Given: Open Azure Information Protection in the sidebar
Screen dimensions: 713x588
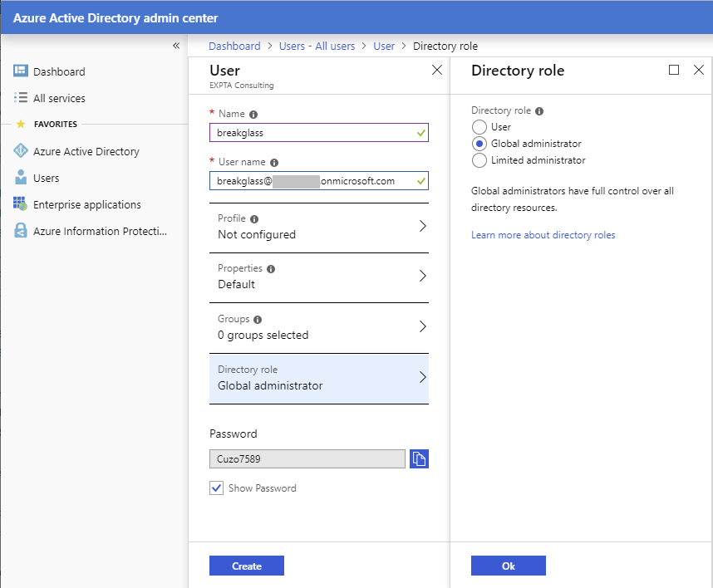Looking at the screenshot, I should 18,231.
